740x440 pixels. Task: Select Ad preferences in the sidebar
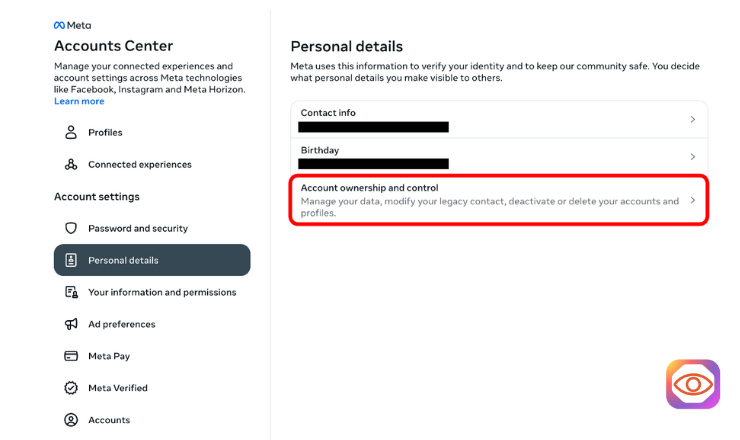(x=121, y=324)
